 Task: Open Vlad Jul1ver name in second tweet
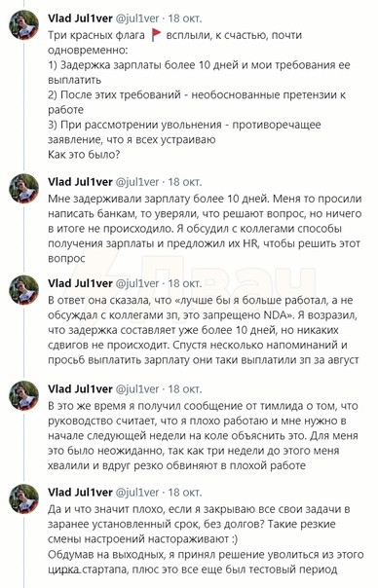click(x=80, y=182)
